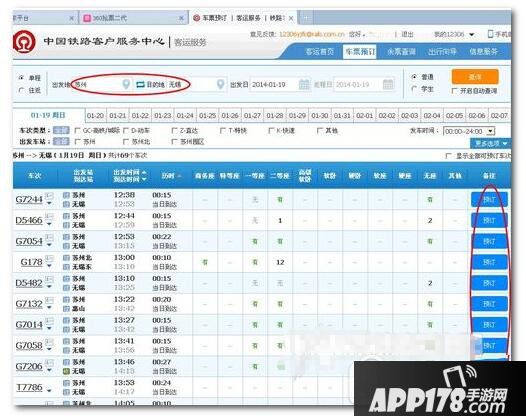Expand 更多选项 more options
526x416 pixels.
tap(491, 144)
